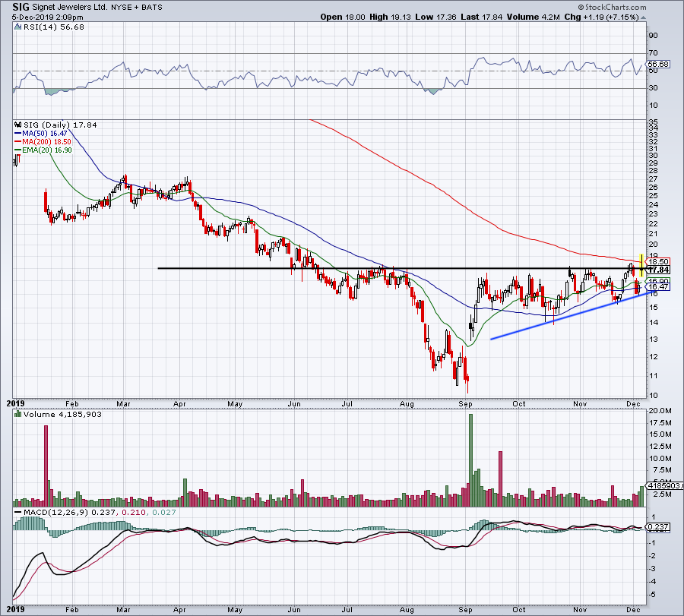684x616 pixels.
Task: Click the 16.90 green price tag on the axis
Action: 658,281
